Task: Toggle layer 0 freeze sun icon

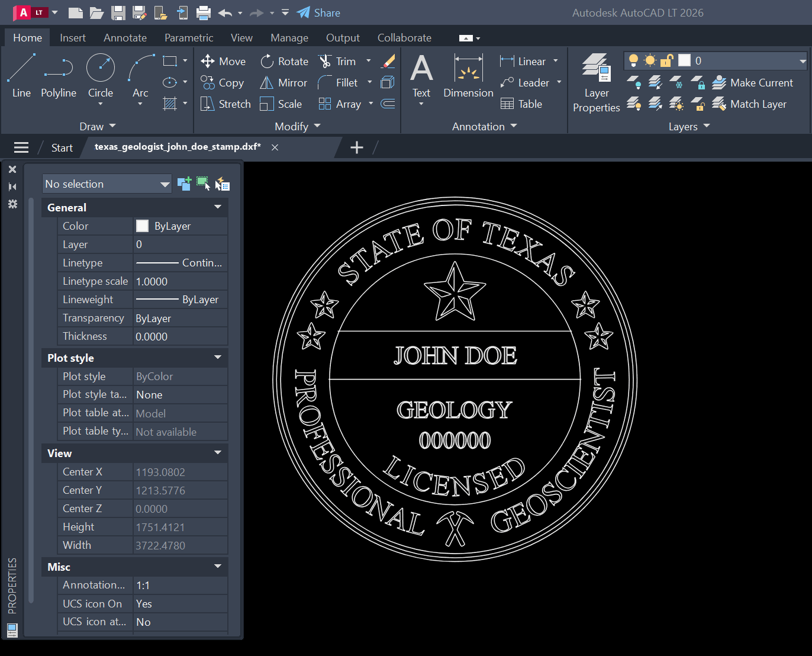Action: click(x=650, y=60)
